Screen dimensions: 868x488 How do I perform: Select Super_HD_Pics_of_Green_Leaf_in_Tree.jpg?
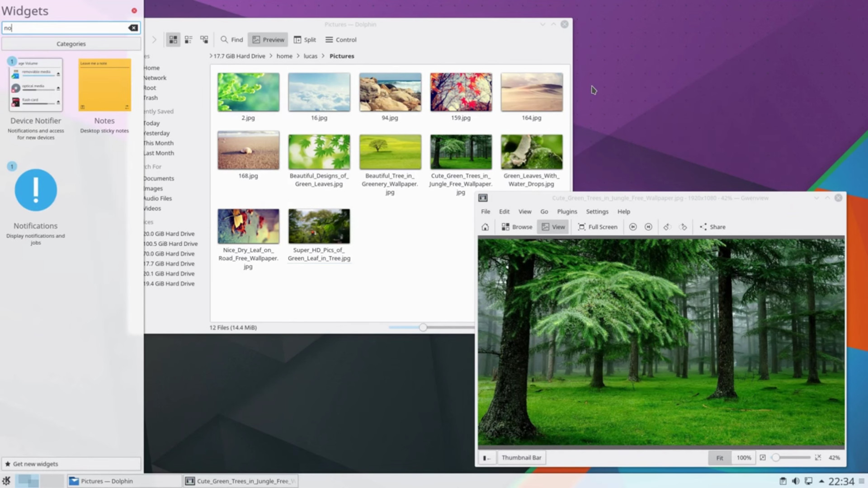(319, 226)
